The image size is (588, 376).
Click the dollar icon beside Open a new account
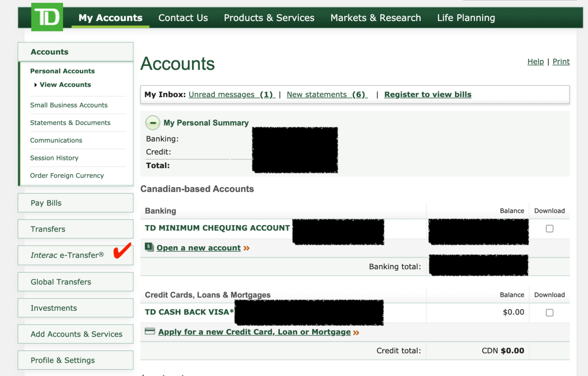pyautogui.click(x=149, y=247)
